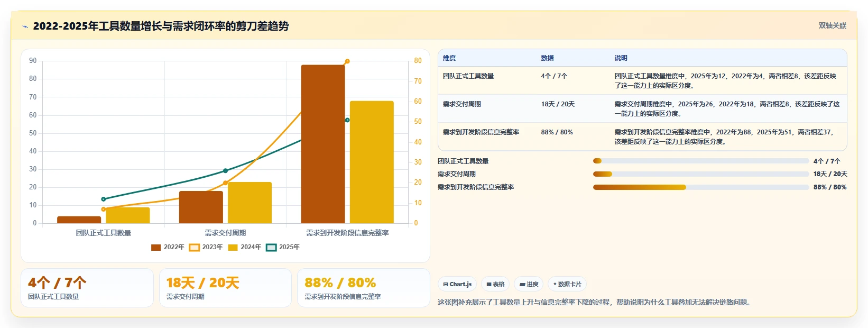Select the 需求到开发阶段信息完整率 table row cell
The height and width of the screenshot is (328, 868).
[481, 132]
